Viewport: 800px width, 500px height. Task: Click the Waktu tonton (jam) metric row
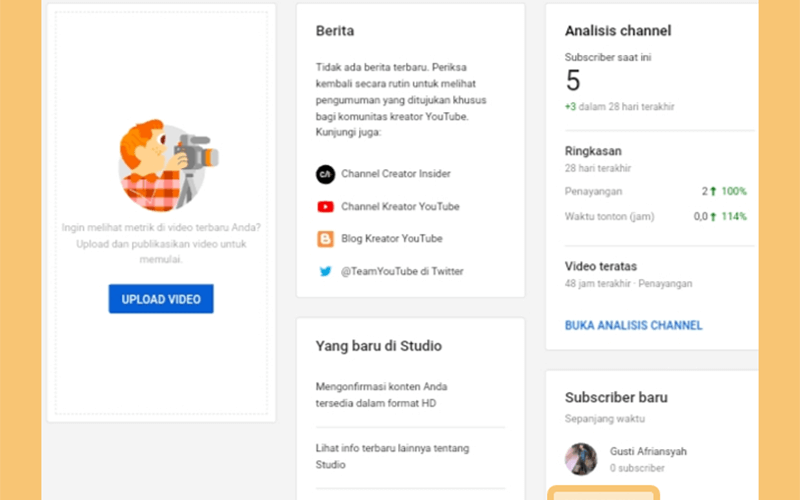[x=656, y=216]
